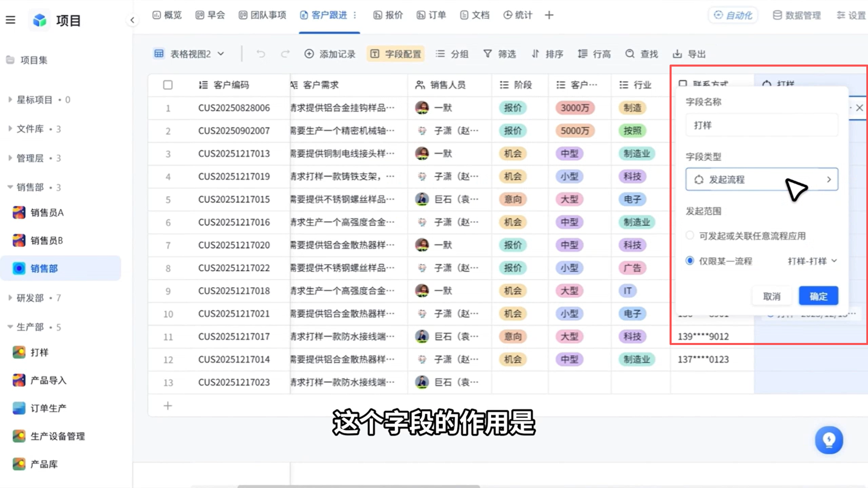868x488 pixels.
Task: Click the horizontal scrollbar at bottom
Action: click(x=359, y=486)
